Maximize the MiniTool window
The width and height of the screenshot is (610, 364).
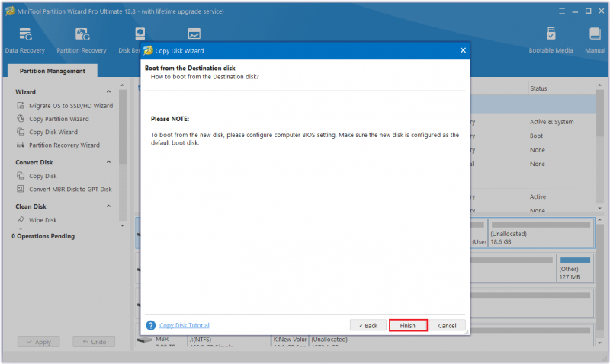pos(588,11)
